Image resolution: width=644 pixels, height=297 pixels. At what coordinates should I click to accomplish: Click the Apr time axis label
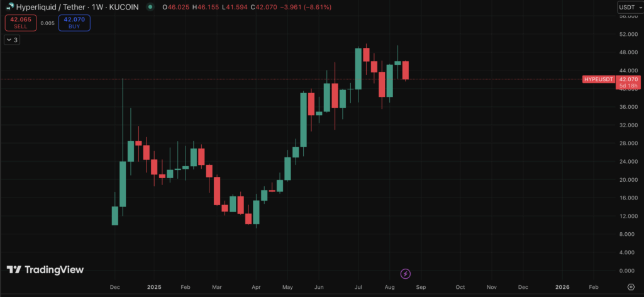[x=256, y=287]
